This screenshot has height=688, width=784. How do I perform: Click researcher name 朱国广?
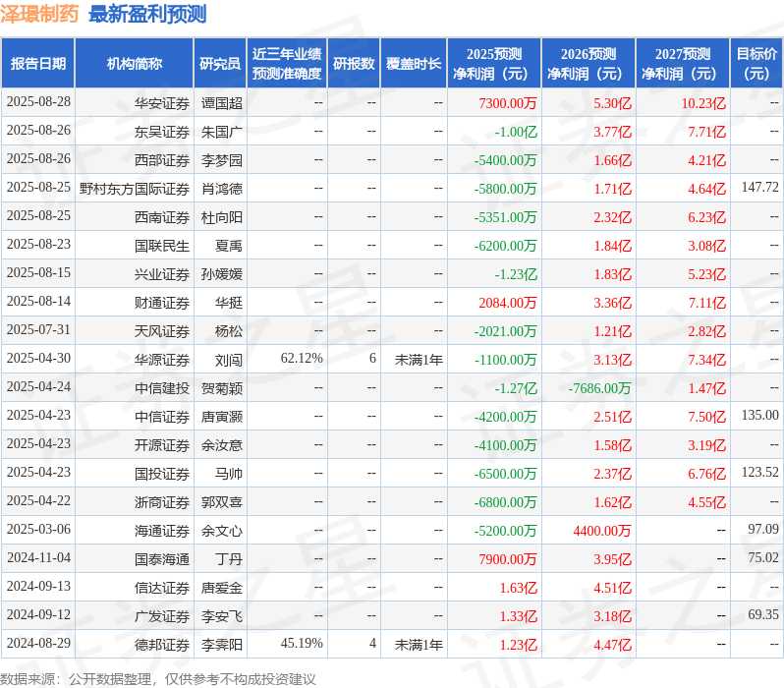pos(222,132)
